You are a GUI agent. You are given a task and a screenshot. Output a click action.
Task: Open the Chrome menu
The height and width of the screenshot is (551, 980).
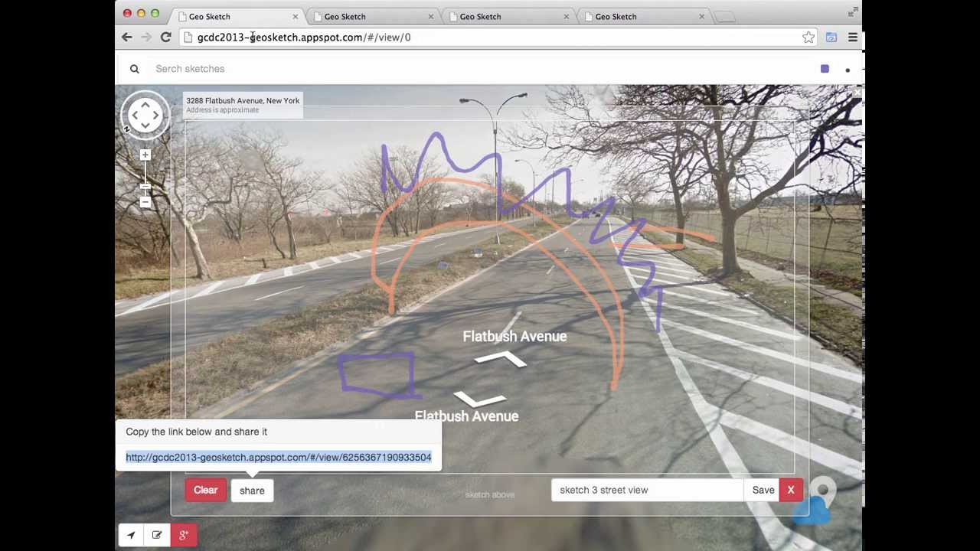point(852,37)
